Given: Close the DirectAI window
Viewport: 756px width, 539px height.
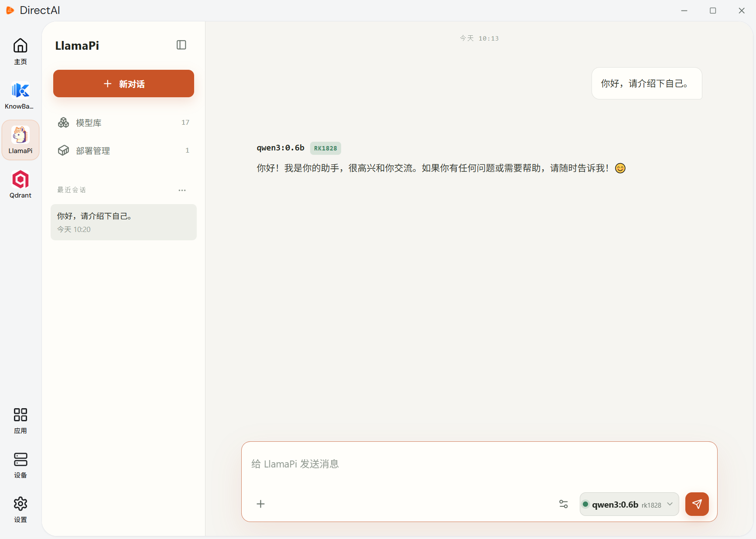Looking at the screenshot, I should point(742,10).
